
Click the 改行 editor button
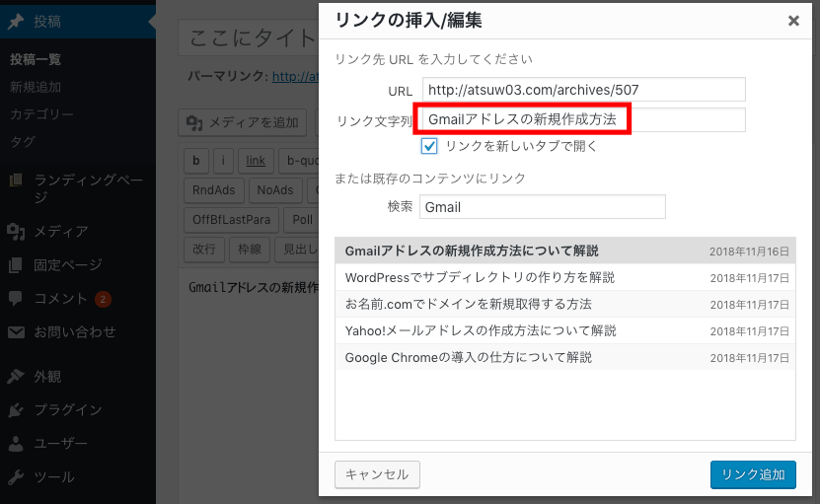click(204, 250)
